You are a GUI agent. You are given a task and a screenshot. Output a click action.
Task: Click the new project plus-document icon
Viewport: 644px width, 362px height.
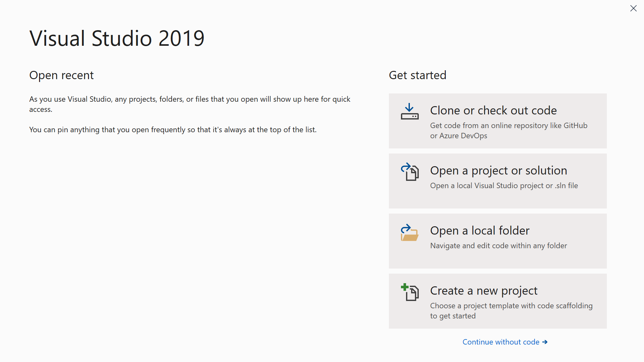410,292
